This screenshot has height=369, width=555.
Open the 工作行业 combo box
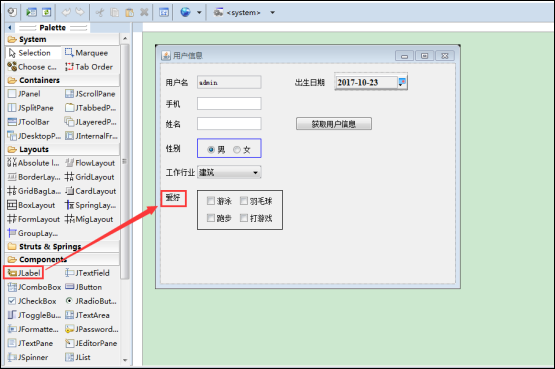coord(229,172)
